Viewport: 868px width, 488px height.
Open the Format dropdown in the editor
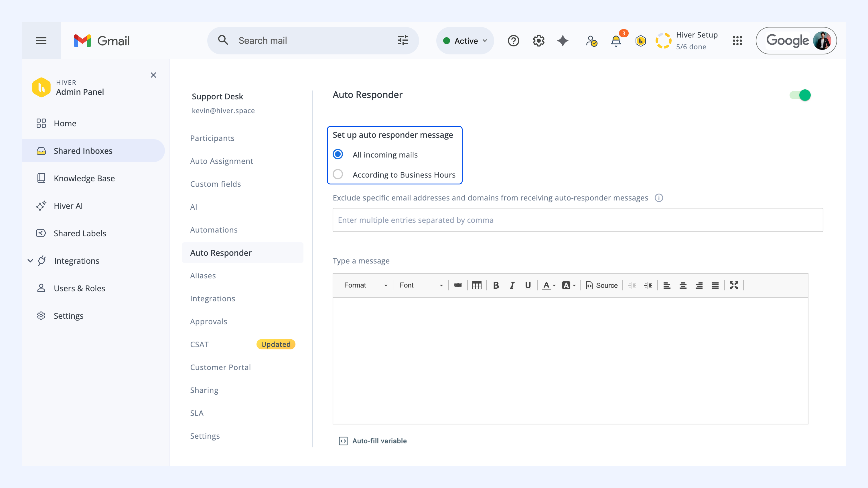point(365,285)
